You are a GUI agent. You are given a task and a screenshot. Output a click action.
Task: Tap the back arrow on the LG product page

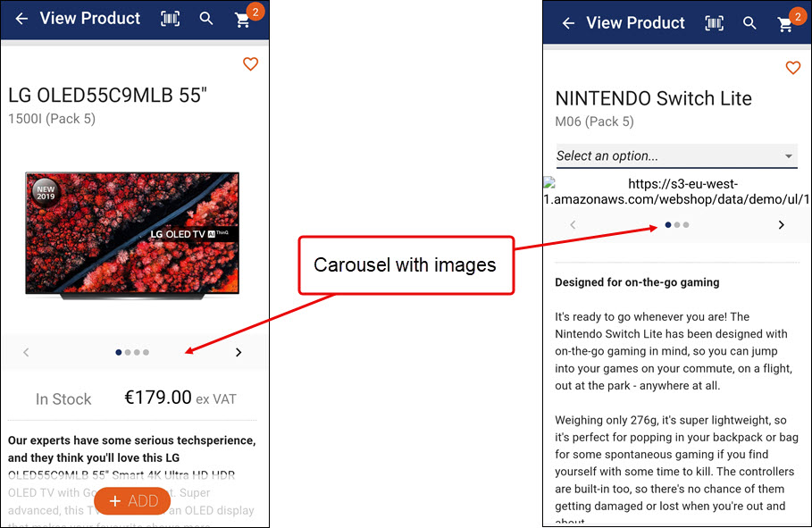pos(21,18)
